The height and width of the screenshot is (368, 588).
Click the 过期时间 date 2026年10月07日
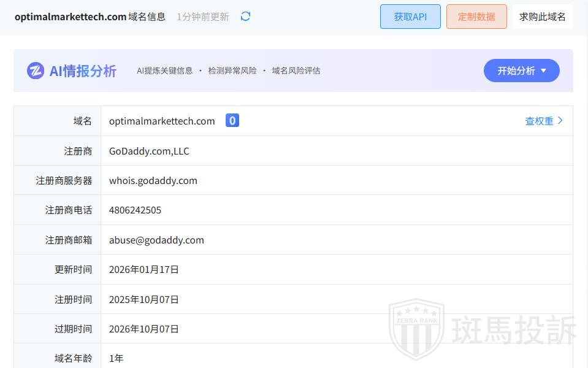pyautogui.click(x=144, y=329)
